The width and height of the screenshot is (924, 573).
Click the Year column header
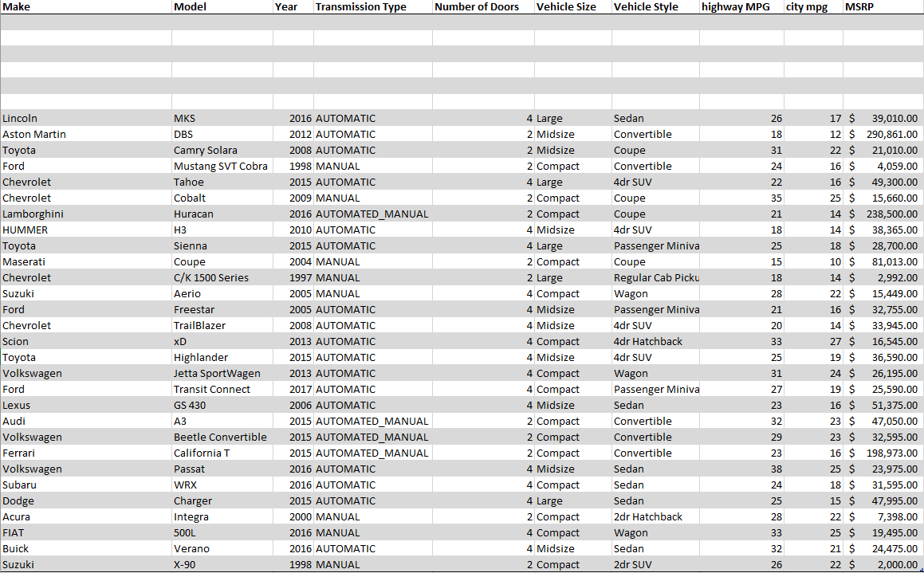(293, 7)
